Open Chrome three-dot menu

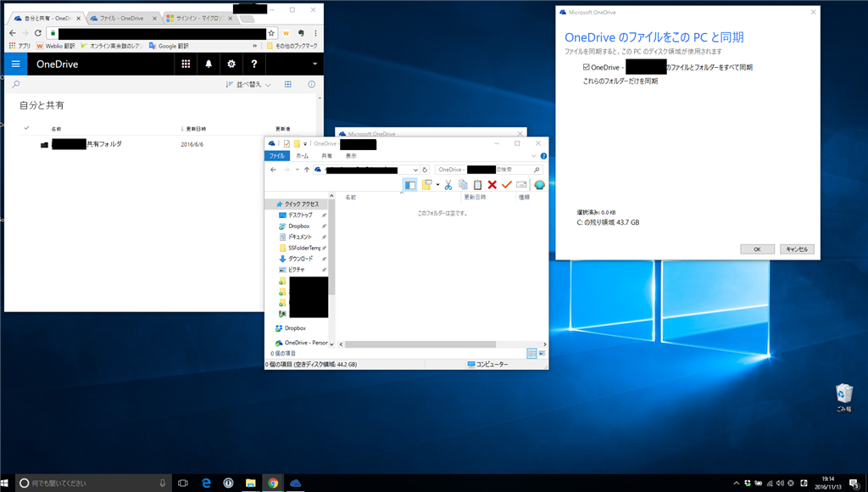pos(315,33)
